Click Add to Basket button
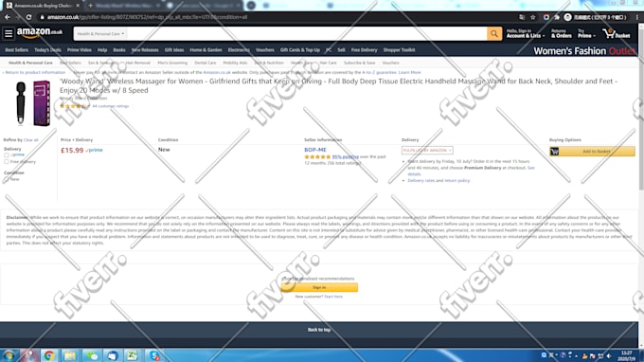644x362 pixels. click(x=592, y=152)
